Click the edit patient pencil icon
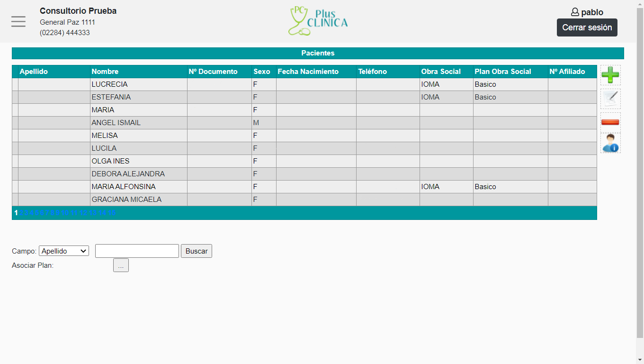Screen dimensions: 644x364 tap(610, 99)
